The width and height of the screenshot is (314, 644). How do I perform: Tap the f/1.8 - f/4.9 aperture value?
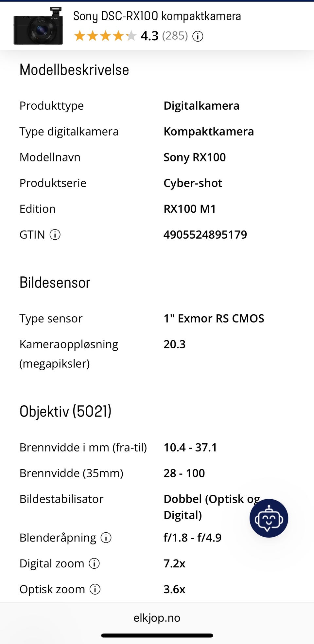coord(192,538)
